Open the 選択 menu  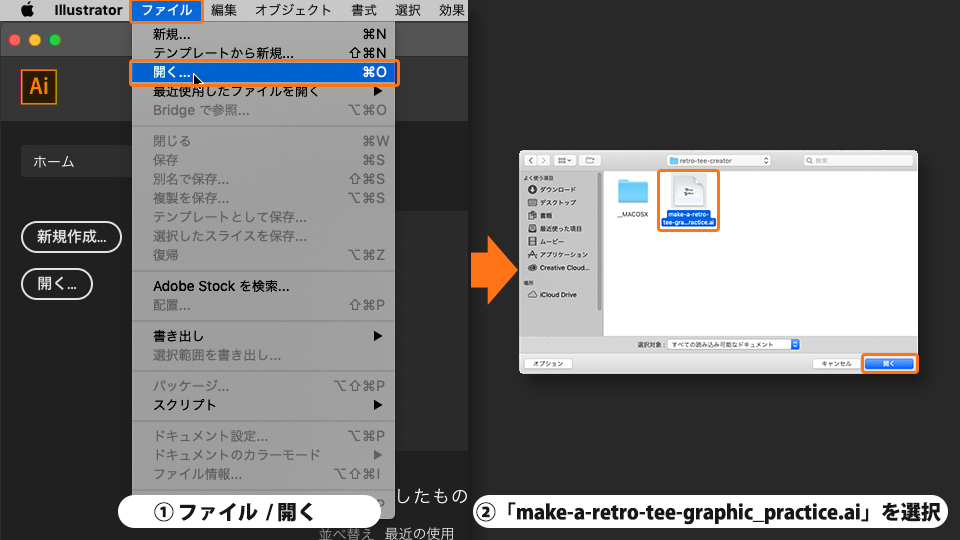click(x=408, y=10)
